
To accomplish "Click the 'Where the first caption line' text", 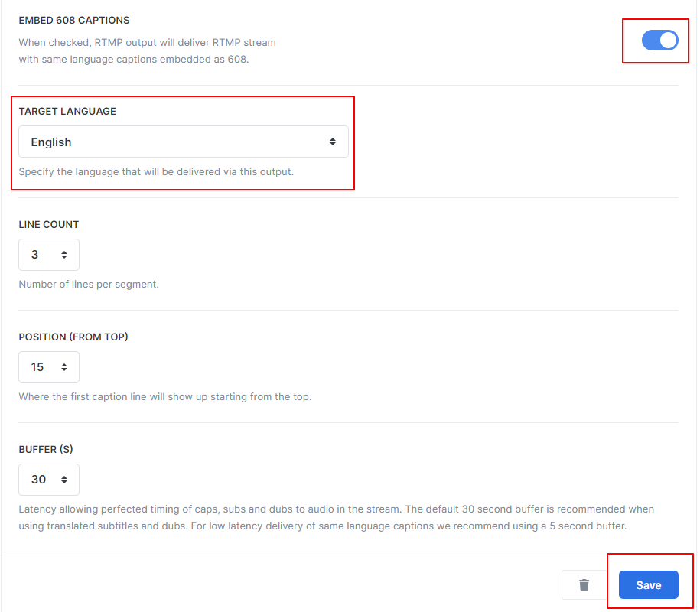I will coord(165,397).
